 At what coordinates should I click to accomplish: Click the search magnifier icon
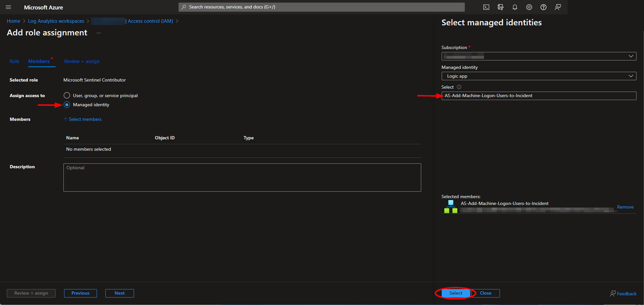pyautogui.click(x=184, y=7)
